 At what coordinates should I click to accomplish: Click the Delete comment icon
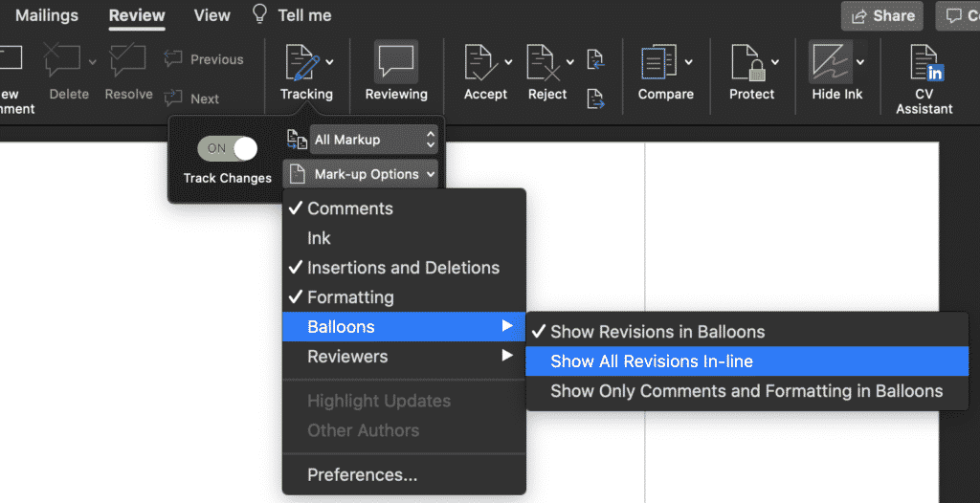coord(63,60)
